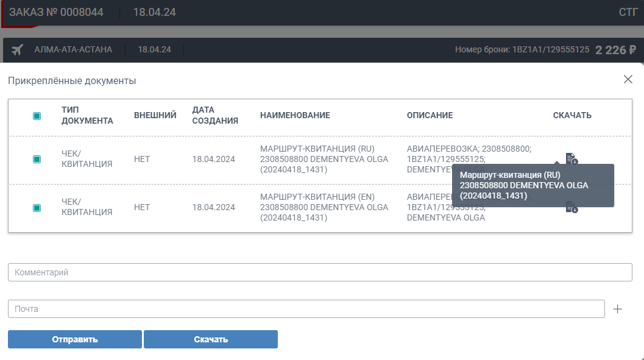This screenshot has width=644, height=360.
Task: Download the RU маршрут-квитанция document icon
Action: pyautogui.click(x=571, y=158)
